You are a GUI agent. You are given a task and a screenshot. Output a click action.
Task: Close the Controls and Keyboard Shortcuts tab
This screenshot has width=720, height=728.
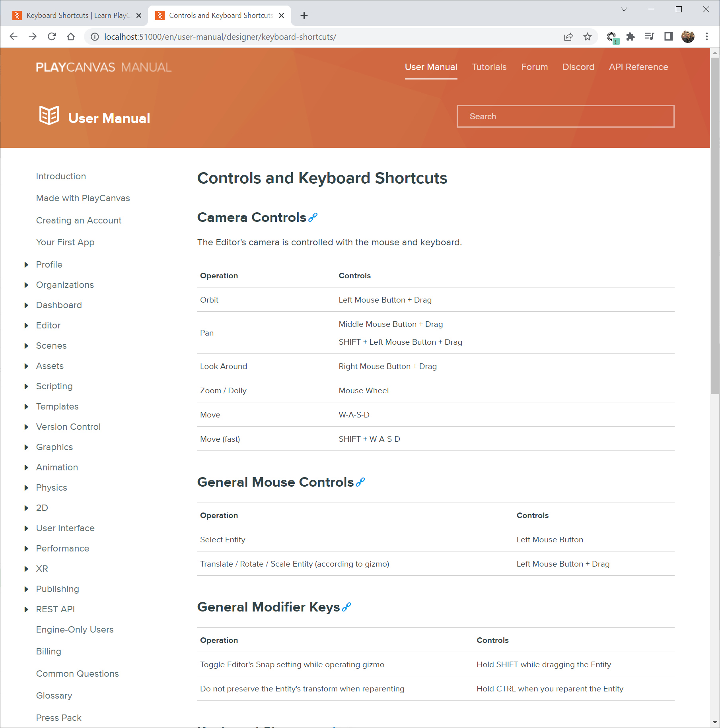point(281,16)
